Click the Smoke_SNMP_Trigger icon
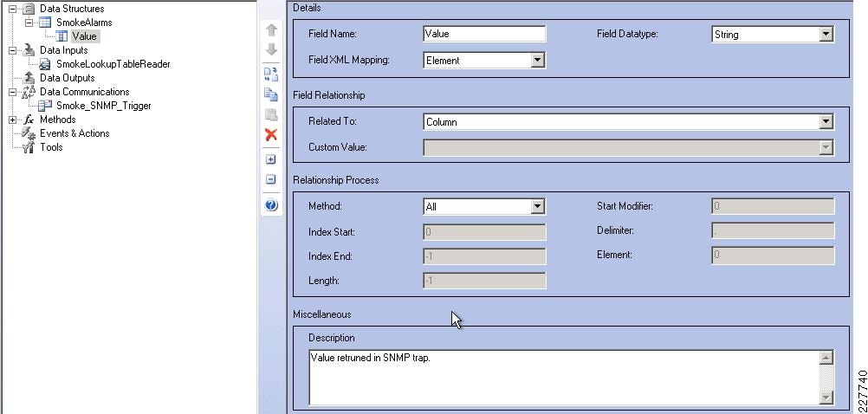This screenshot has height=414, width=868. 45,105
